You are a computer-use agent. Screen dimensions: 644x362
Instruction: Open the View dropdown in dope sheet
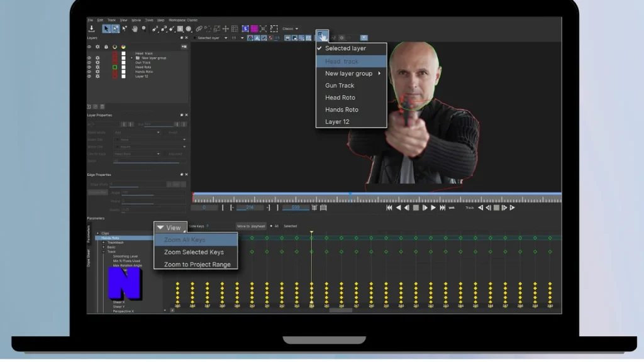click(170, 228)
